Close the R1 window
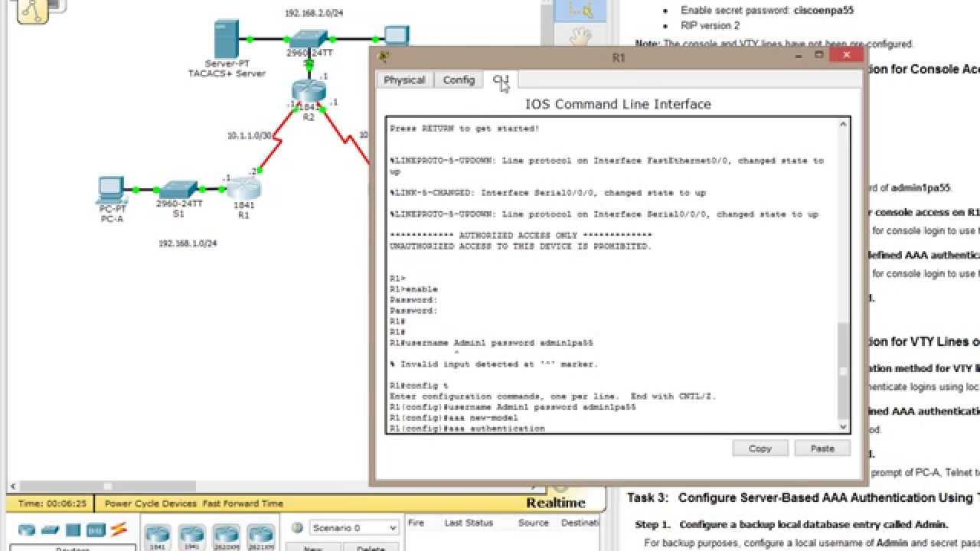The height and width of the screenshot is (551, 980). 847,56
